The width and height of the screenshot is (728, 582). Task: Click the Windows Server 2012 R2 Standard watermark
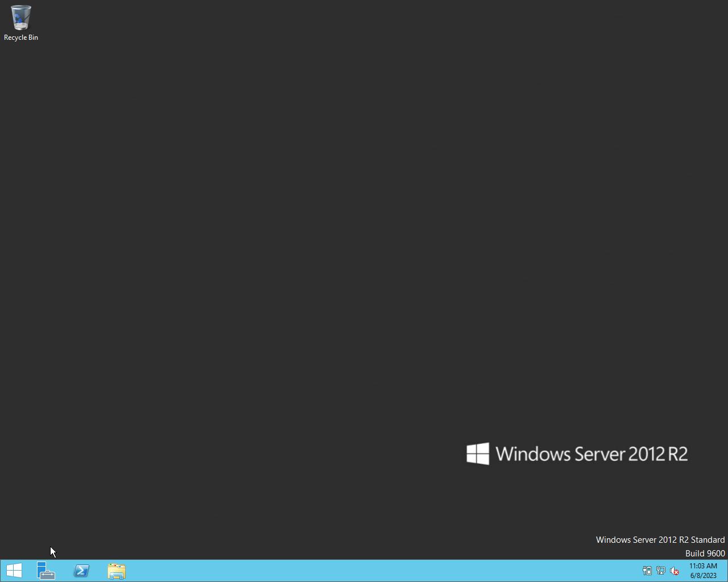click(660, 540)
